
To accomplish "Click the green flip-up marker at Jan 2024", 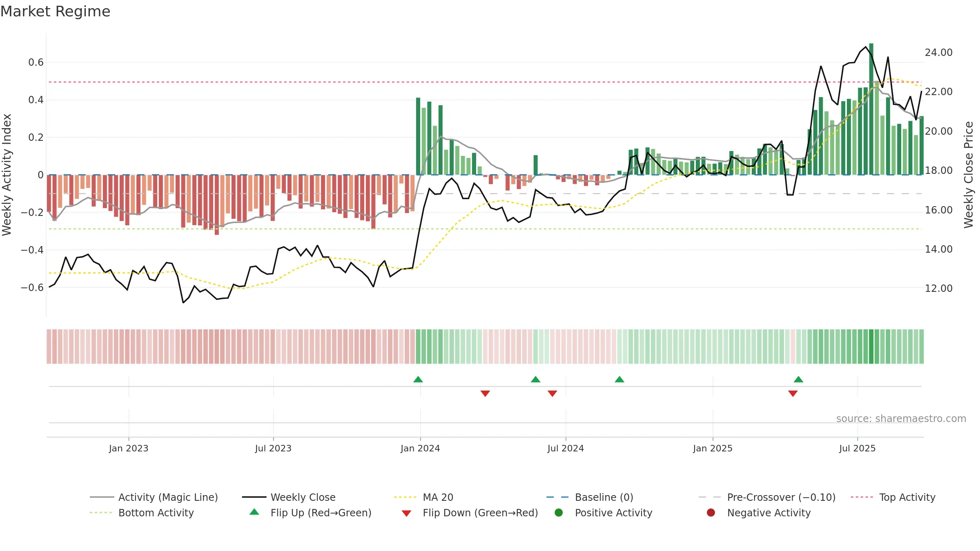I will (x=418, y=380).
